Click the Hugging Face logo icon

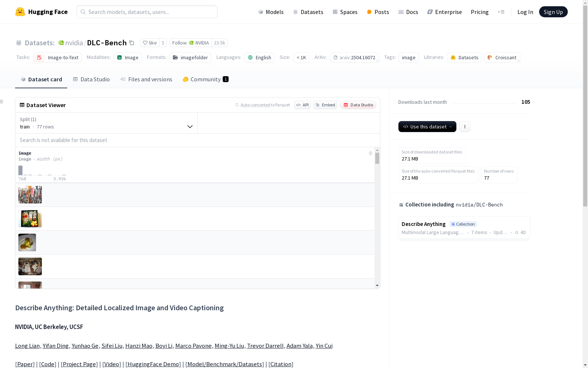(20, 12)
